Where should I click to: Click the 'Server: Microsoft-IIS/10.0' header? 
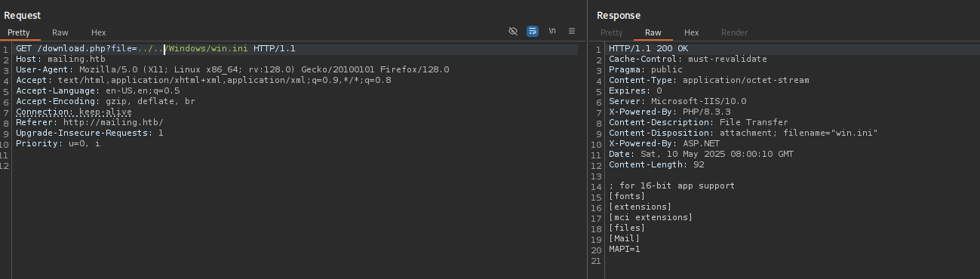(x=677, y=101)
